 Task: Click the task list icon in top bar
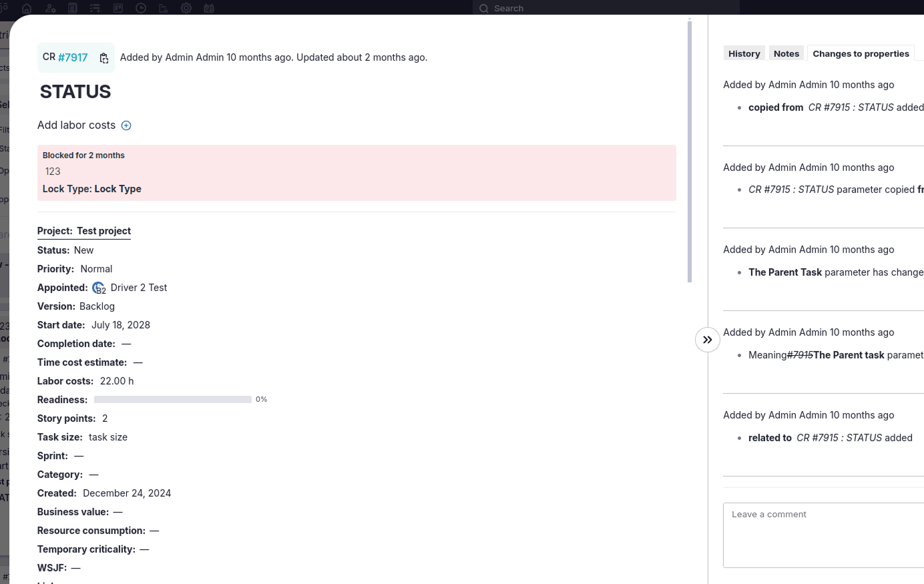tap(95, 9)
